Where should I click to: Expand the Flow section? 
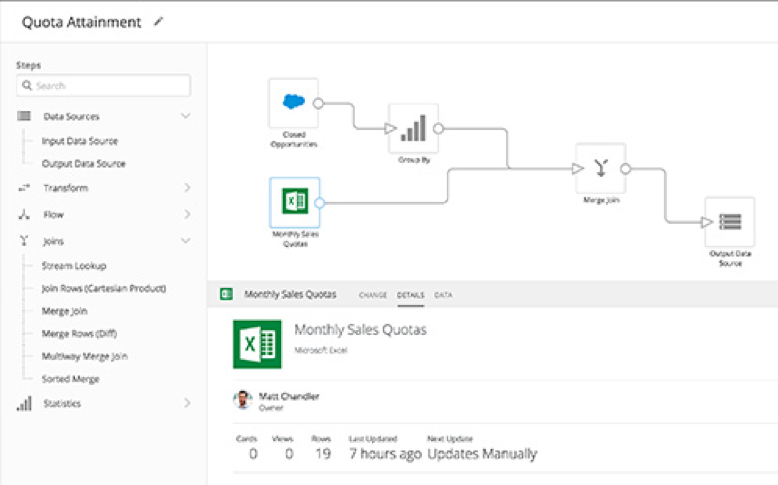pyautogui.click(x=186, y=214)
